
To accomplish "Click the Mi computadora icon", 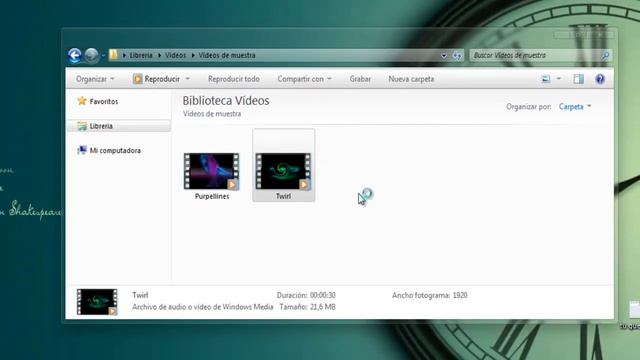I will click(x=82, y=150).
